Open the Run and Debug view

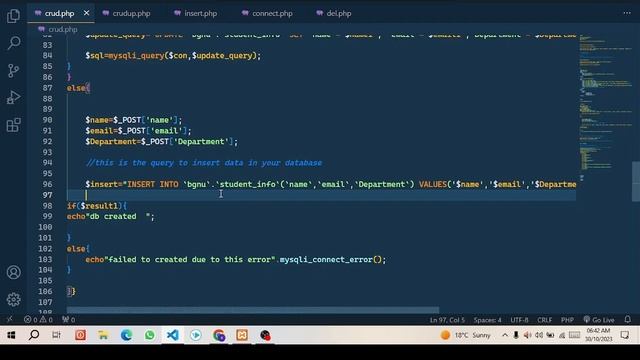[x=13, y=98]
